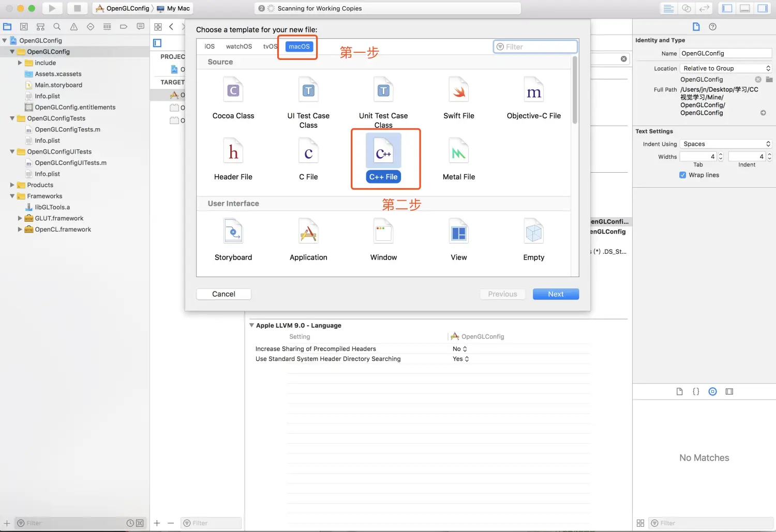Adjust the Tab width stepper
Image resolution: width=776 pixels, height=532 pixels.
point(721,157)
